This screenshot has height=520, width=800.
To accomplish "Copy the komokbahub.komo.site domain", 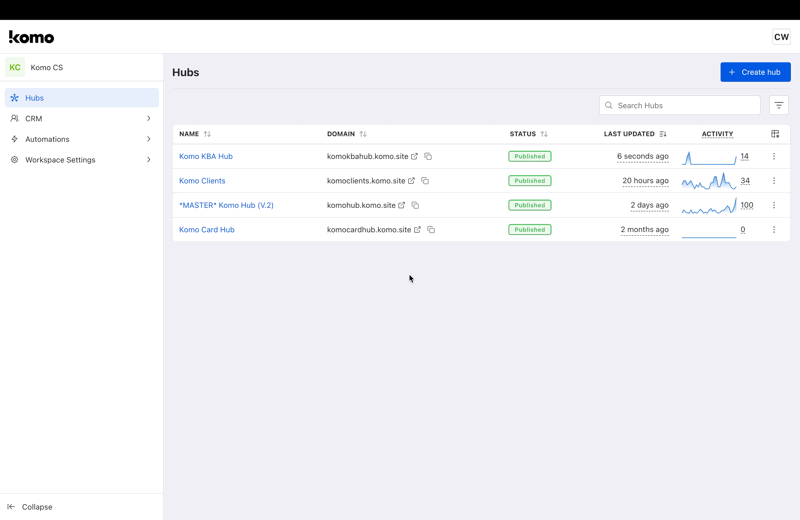I will pos(428,157).
